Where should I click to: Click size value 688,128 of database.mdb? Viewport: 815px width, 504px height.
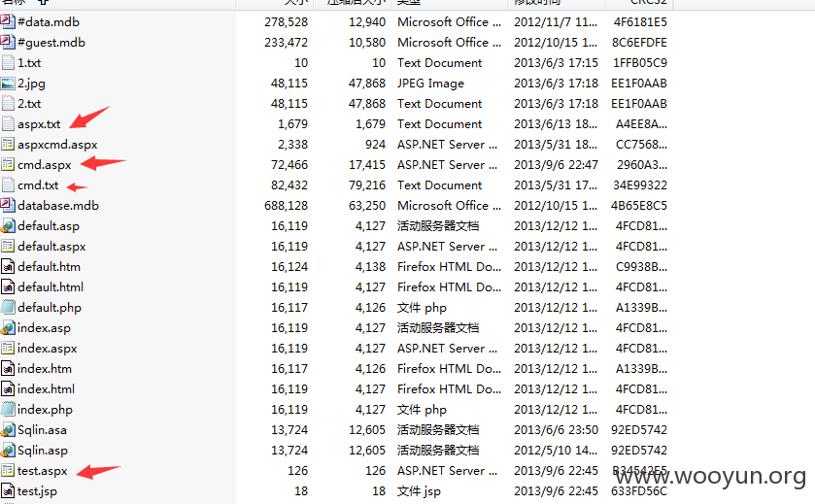pyautogui.click(x=286, y=205)
